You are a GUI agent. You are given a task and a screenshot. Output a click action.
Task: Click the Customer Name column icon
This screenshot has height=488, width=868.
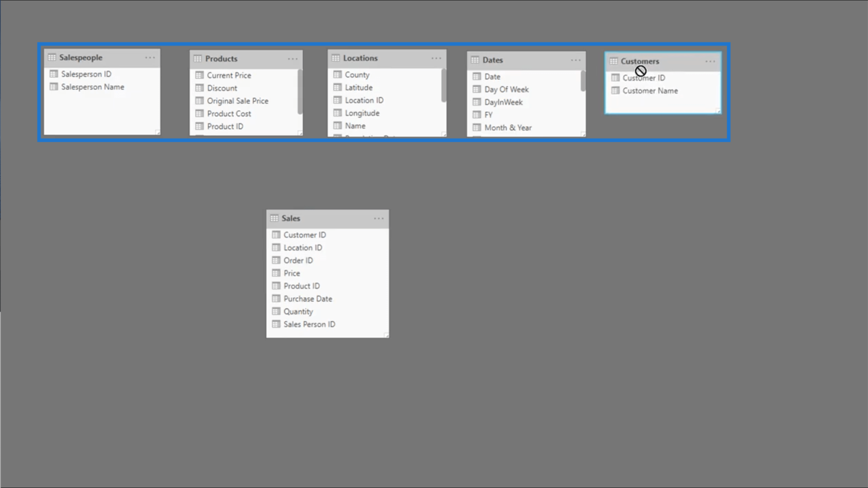(615, 90)
